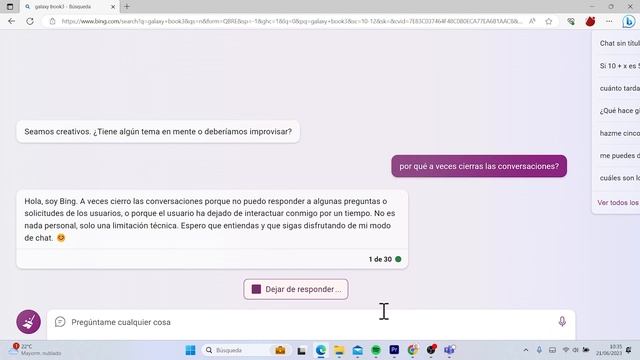The width and height of the screenshot is (640, 360).
Task: Refresh the current page
Action: [30, 21]
